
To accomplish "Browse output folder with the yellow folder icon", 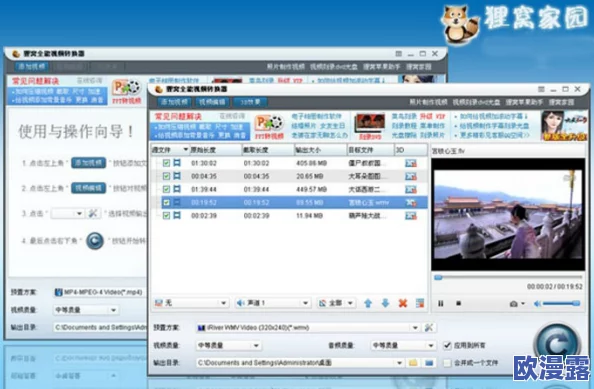I will click(x=413, y=362).
